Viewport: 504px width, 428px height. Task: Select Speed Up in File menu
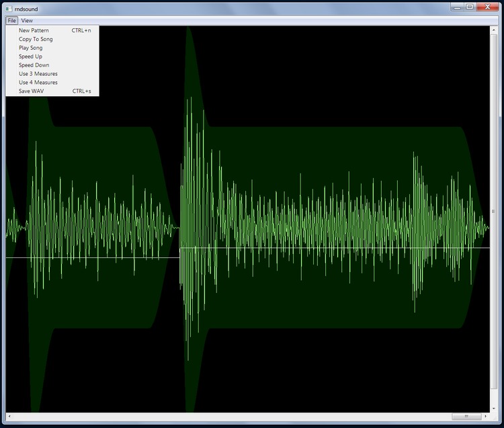point(30,56)
